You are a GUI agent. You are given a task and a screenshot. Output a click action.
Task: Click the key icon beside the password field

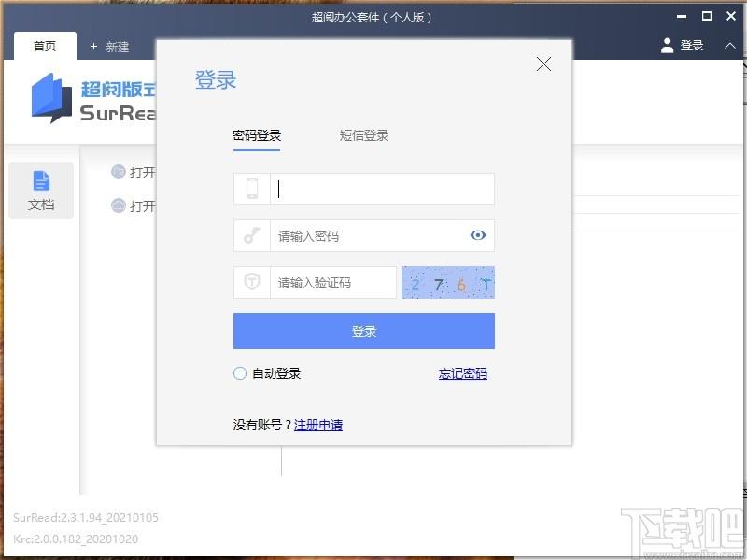coord(252,235)
